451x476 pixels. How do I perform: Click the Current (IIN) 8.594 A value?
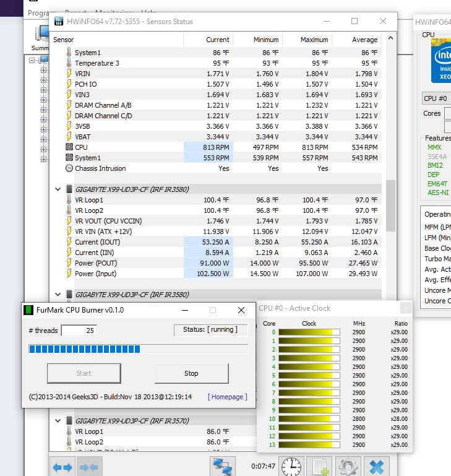tap(217, 253)
